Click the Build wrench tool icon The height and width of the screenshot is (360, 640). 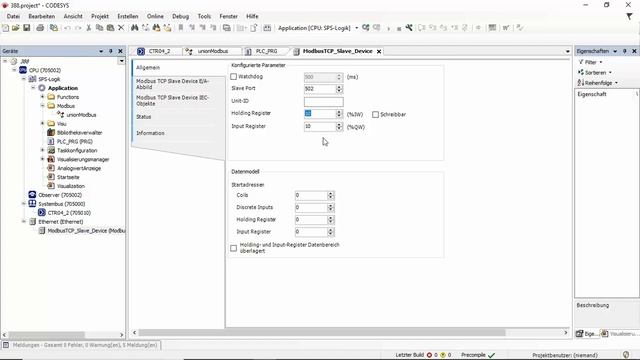(409, 28)
